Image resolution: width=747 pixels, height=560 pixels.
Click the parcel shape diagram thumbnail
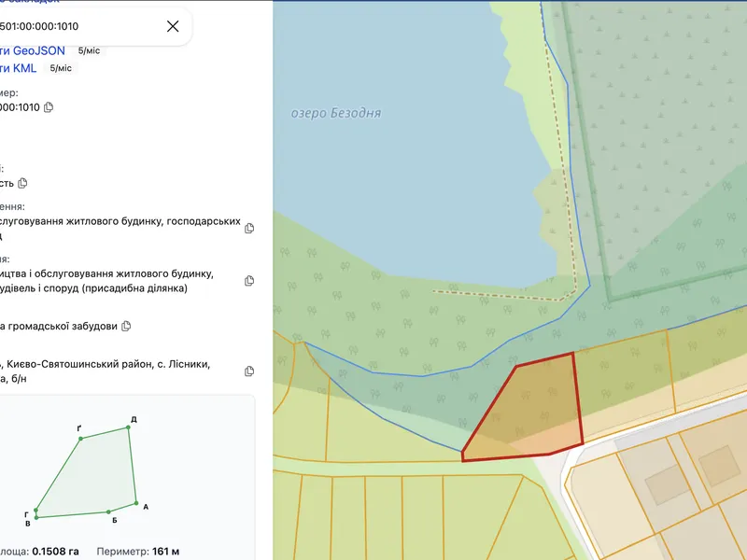point(86,470)
